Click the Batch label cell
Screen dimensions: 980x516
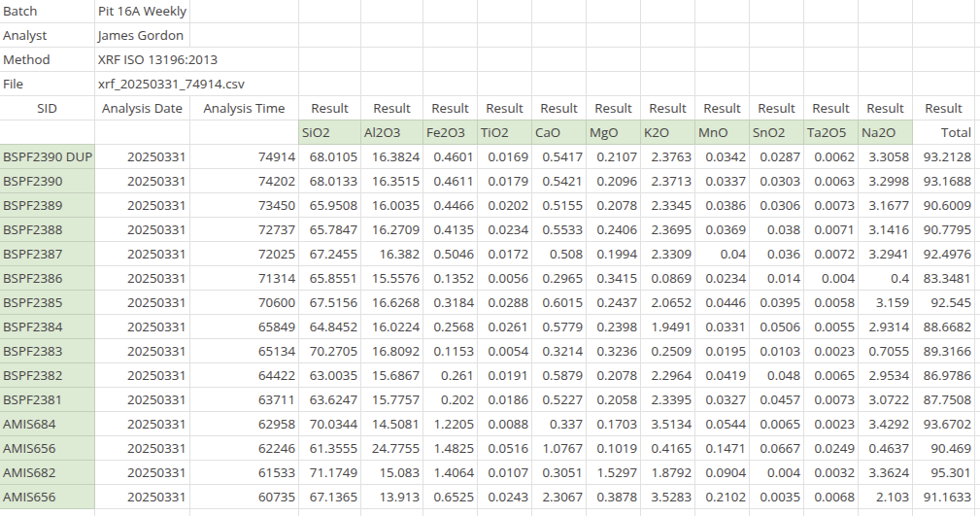[x=47, y=12]
